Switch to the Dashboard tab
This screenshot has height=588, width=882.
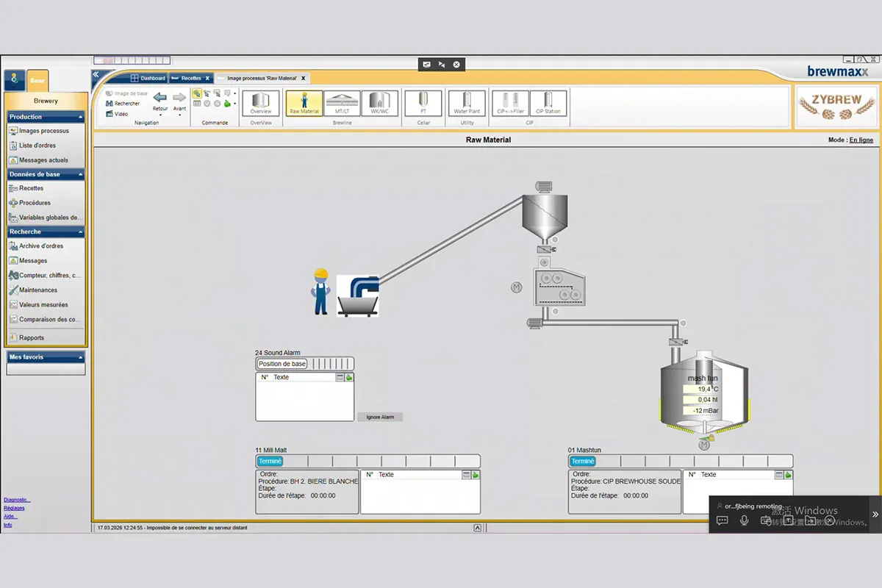click(148, 78)
